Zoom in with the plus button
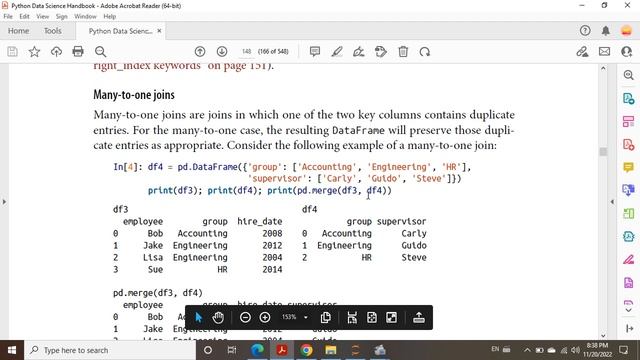 click(x=265, y=317)
